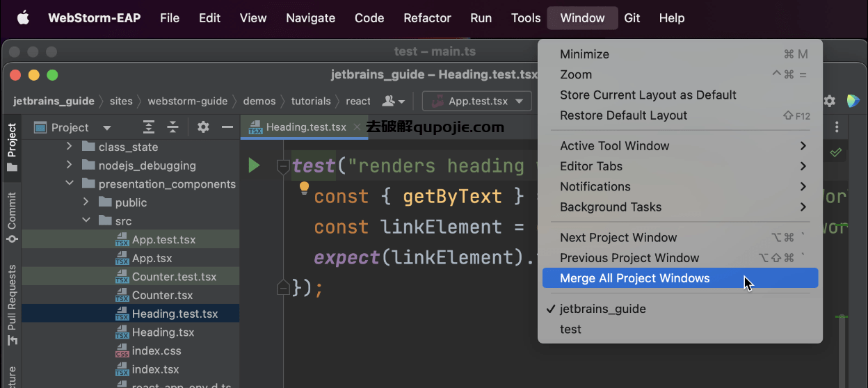Open the Editor Tabs submenu
This screenshot has height=388, width=868.
click(x=680, y=166)
